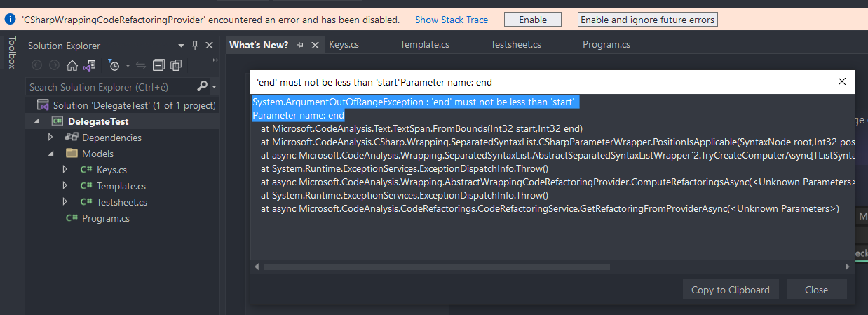Click the GetRefactoringFromProviderAsync stack line

[x=550, y=209]
